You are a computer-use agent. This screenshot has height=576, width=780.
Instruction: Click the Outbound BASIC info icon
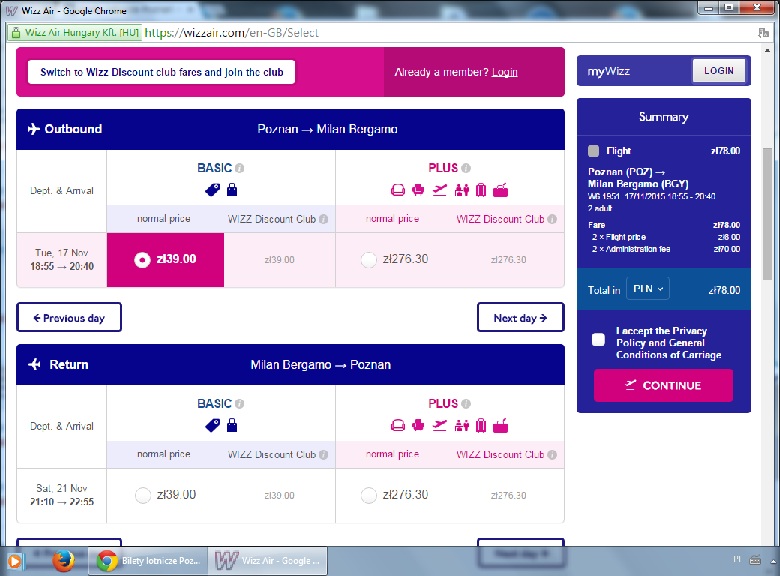[x=240, y=168]
